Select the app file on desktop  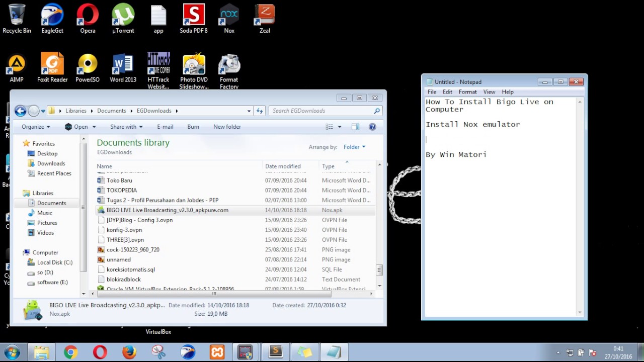click(158, 19)
